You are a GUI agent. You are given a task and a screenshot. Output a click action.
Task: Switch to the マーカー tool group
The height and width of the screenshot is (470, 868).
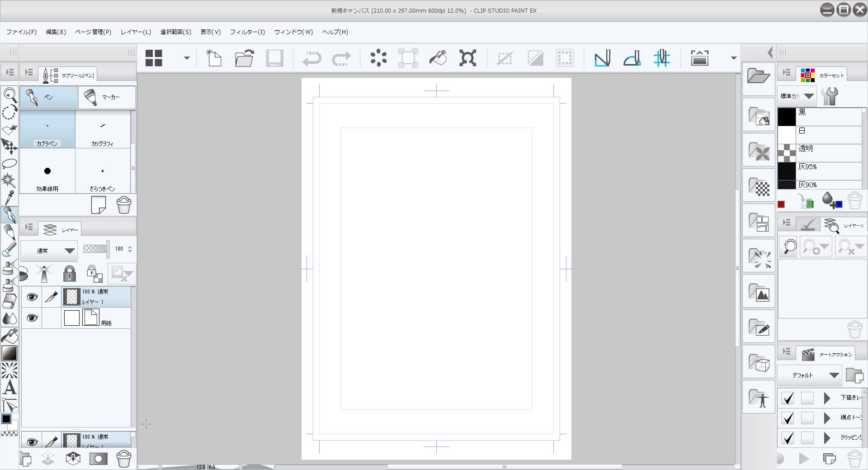(107, 97)
